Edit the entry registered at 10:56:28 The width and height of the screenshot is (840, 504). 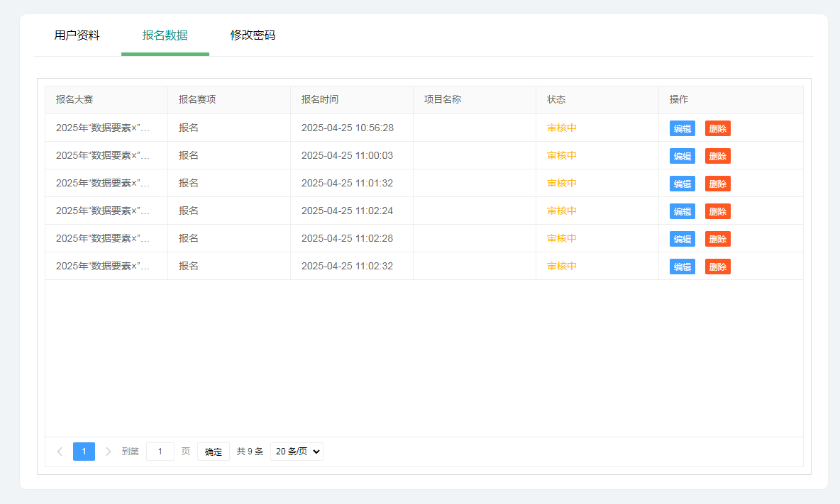coord(682,128)
